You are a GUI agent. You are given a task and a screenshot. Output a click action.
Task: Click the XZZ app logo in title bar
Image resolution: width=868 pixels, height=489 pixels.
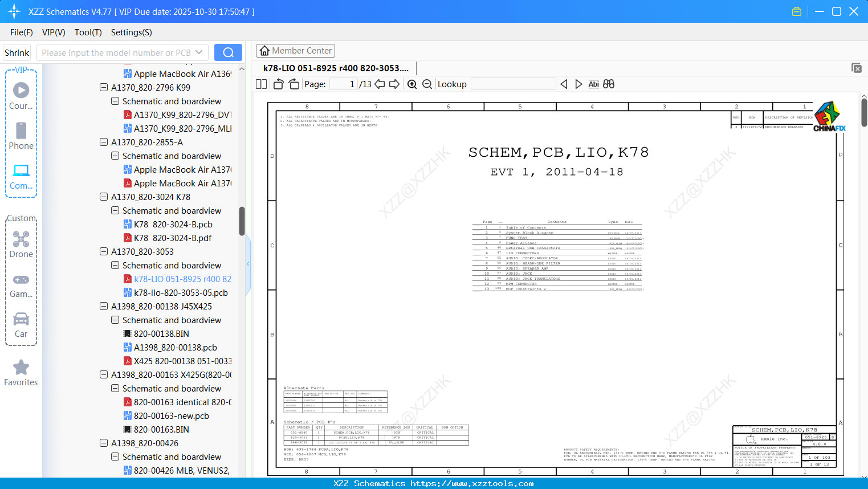(x=14, y=11)
